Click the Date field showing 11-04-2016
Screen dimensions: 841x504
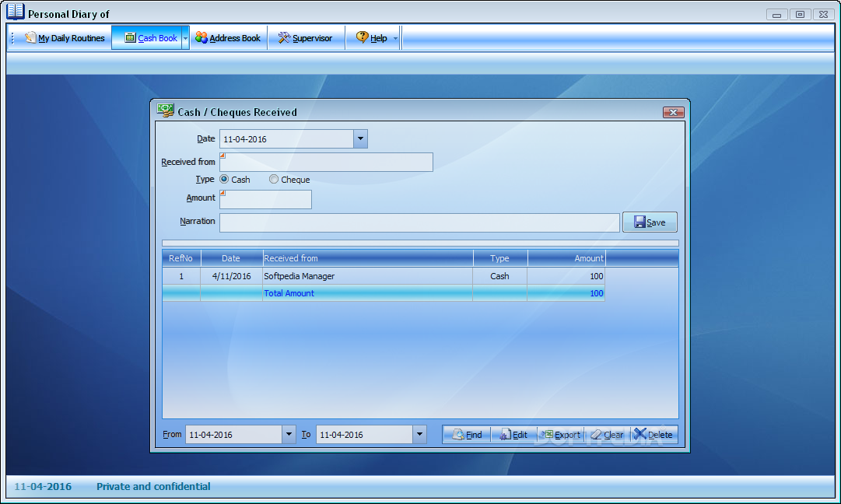click(x=286, y=139)
